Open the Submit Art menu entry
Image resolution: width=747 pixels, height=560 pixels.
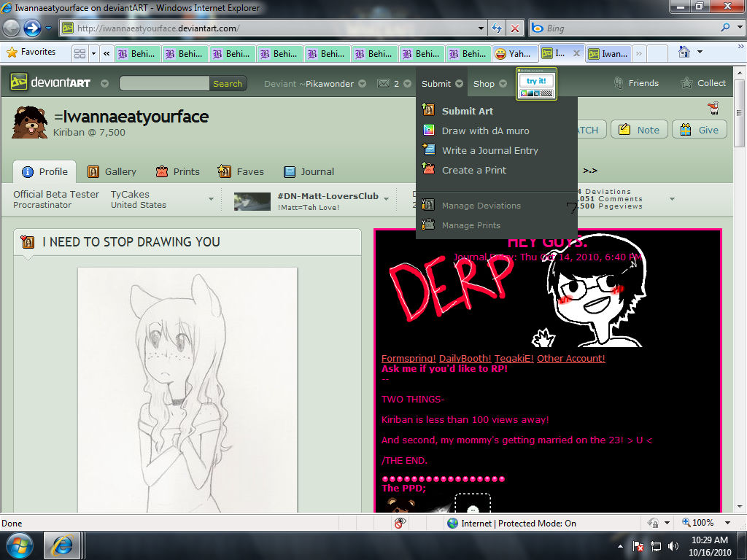click(467, 111)
